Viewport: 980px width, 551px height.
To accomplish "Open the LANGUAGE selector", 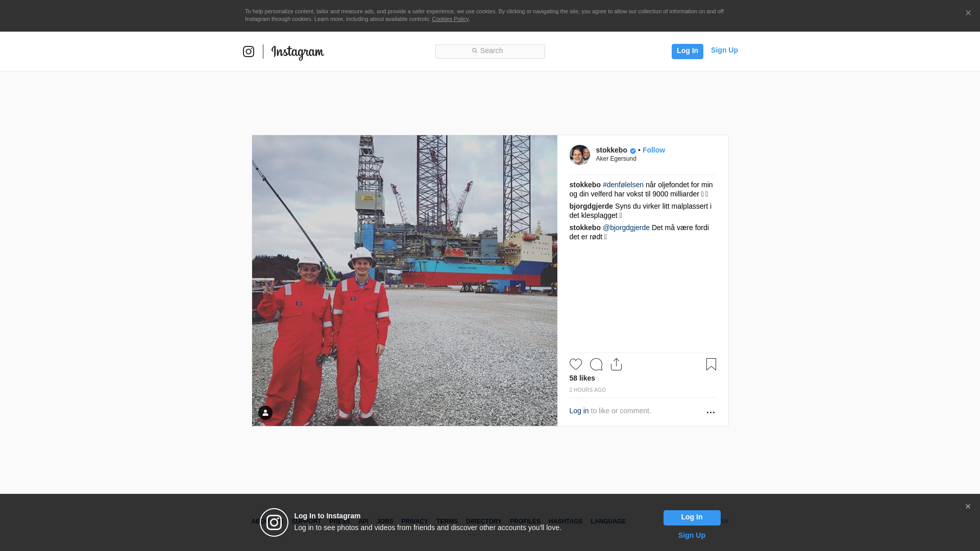I will point(608,521).
